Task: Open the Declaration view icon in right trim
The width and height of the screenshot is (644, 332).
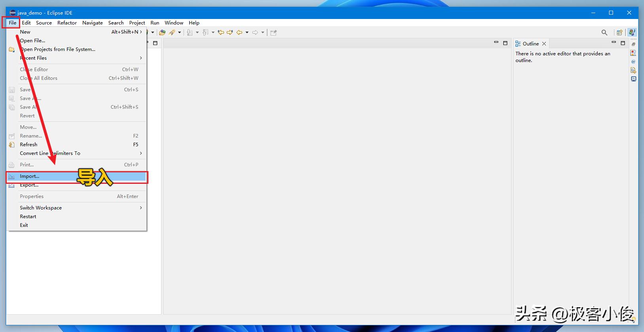Action: tap(633, 70)
